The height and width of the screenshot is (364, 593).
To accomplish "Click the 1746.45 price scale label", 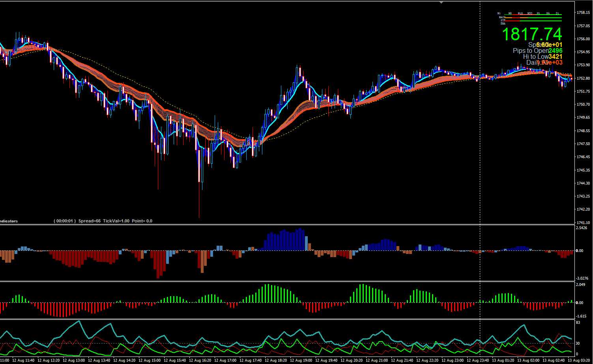I will click(x=583, y=157).
